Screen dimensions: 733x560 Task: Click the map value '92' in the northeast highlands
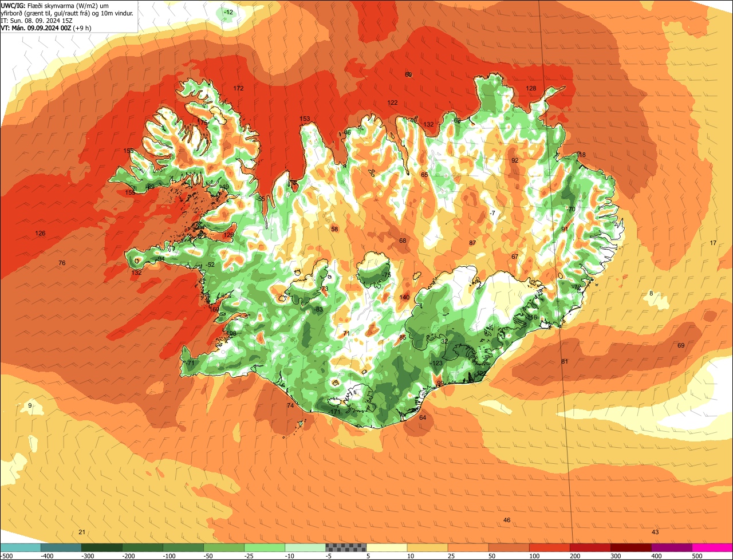515,160
